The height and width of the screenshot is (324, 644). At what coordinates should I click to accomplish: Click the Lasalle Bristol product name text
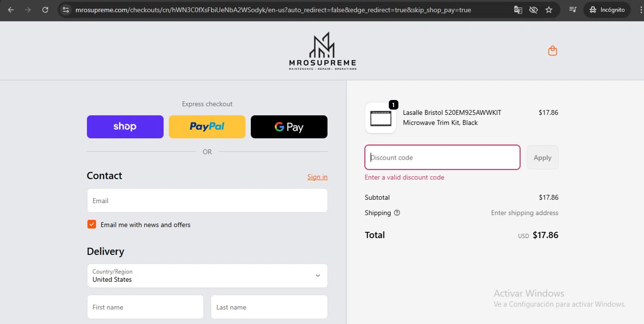point(452,118)
